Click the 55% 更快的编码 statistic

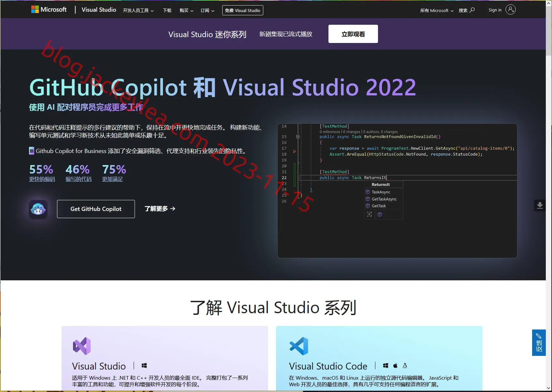coord(42,173)
